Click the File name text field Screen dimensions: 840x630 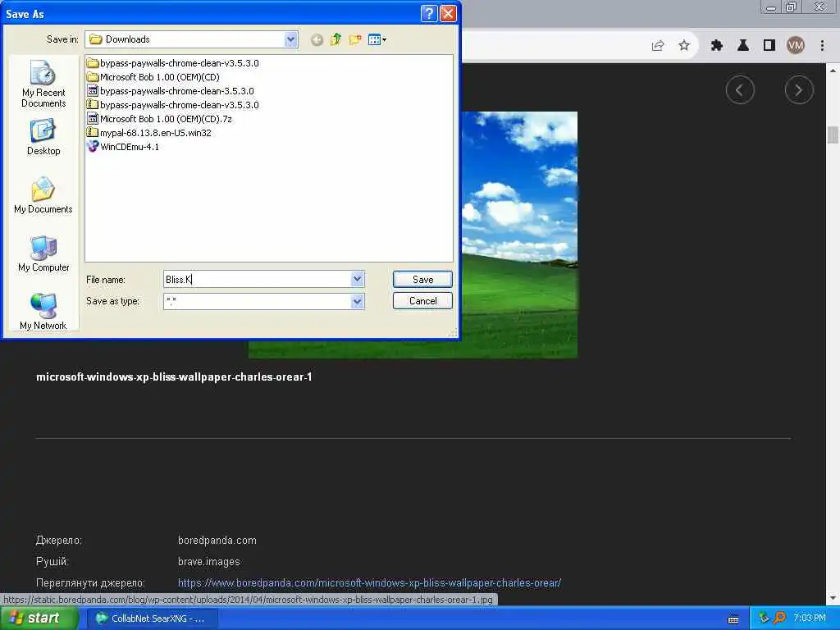coord(258,279)
